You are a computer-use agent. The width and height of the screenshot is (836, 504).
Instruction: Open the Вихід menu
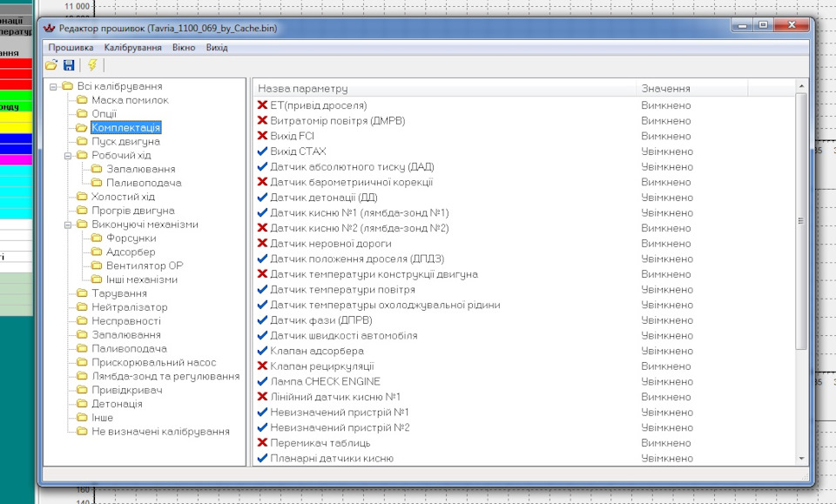(x=217, y=47)
